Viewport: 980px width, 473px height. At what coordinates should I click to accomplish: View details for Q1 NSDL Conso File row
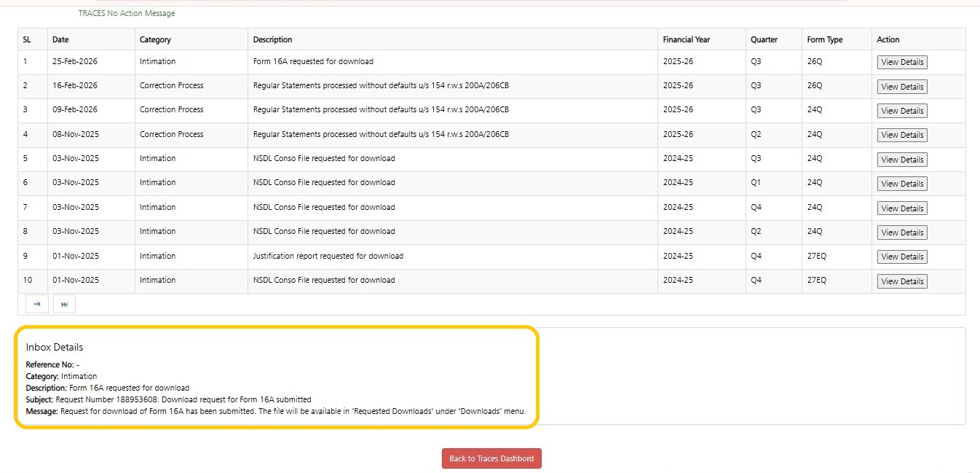[x=901, y=184]
